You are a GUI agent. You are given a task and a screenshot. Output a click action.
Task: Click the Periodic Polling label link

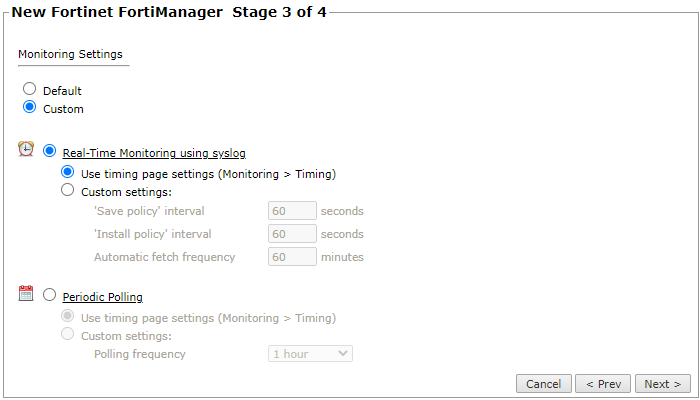coord(102,297)
